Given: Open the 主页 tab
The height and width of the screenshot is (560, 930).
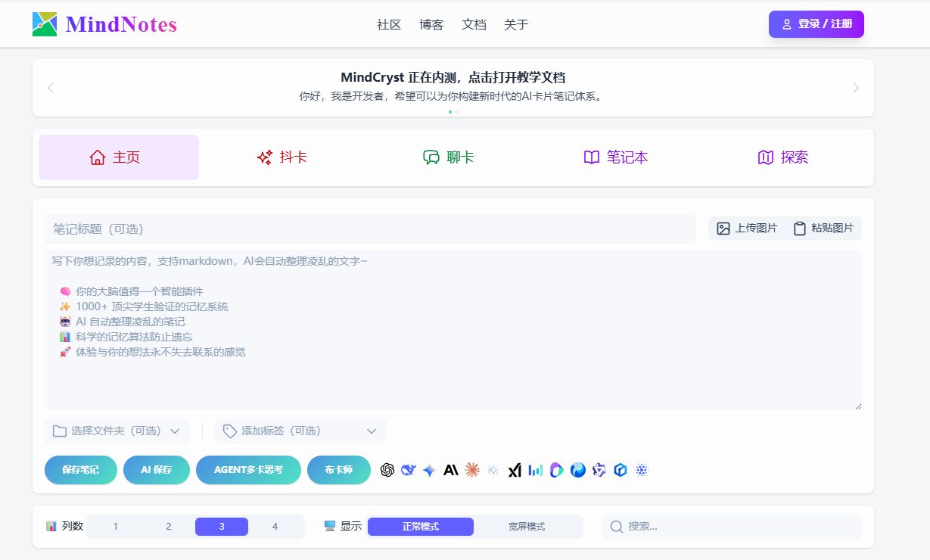Looking at the screenshot, I should click(119, 157).
